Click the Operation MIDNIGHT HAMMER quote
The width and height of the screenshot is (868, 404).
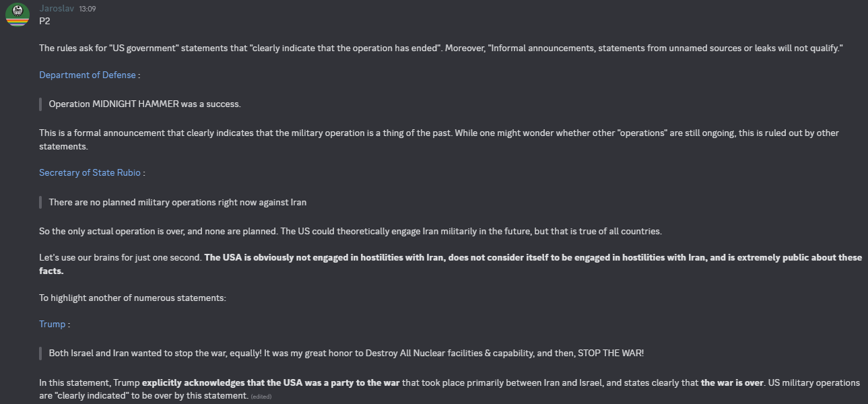(x=145, y=104)
